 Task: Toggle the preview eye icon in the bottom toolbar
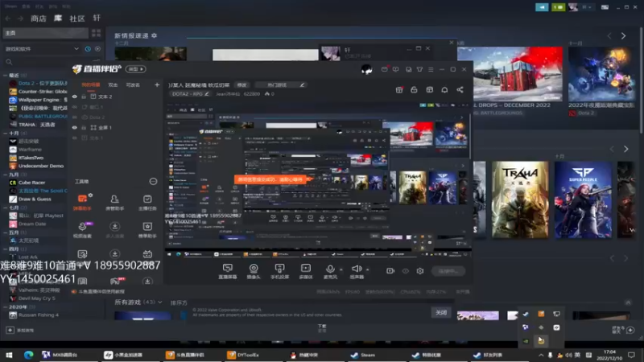tap(406, 271)
